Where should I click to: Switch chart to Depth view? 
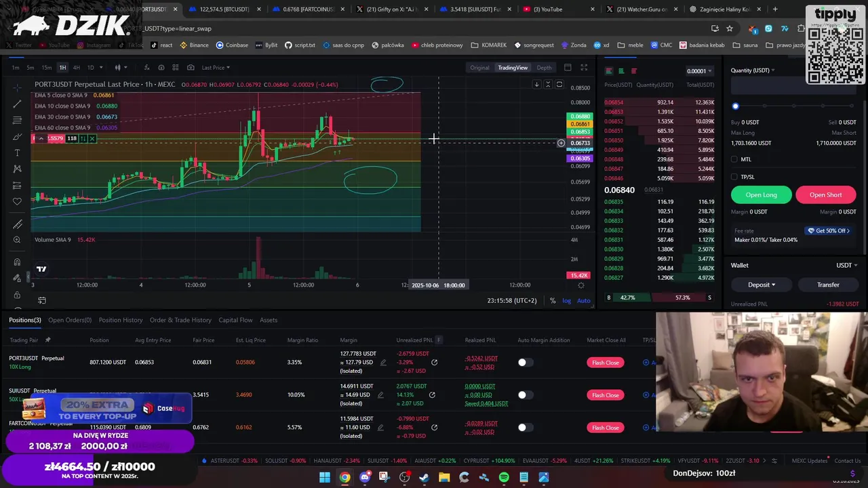(x=544, y=68)
